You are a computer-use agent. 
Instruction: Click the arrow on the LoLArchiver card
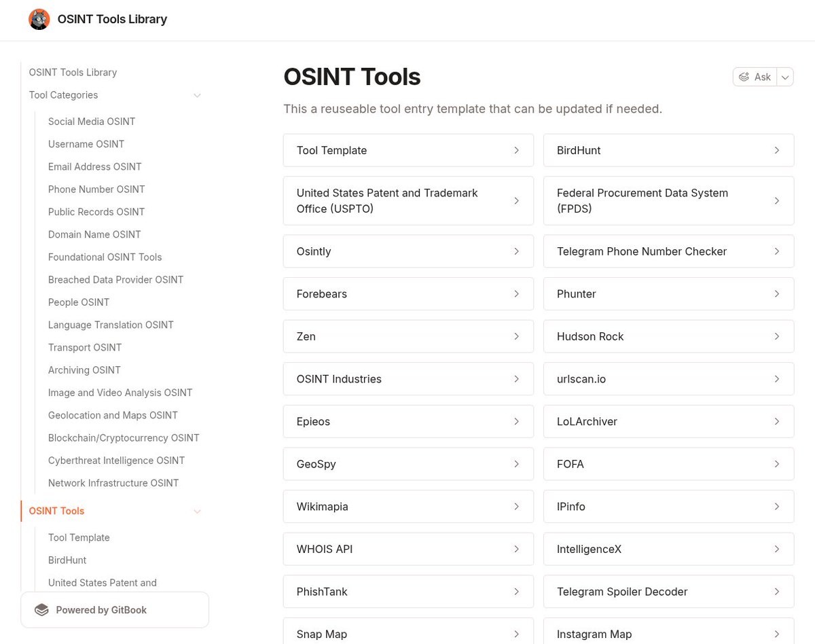[777, 422]
